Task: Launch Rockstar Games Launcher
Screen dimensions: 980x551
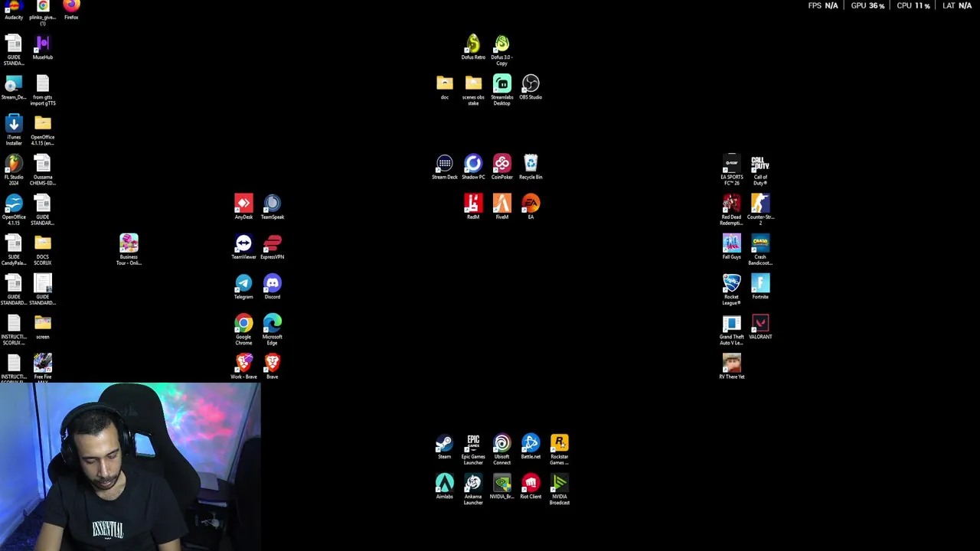Action: click(559, 449)
